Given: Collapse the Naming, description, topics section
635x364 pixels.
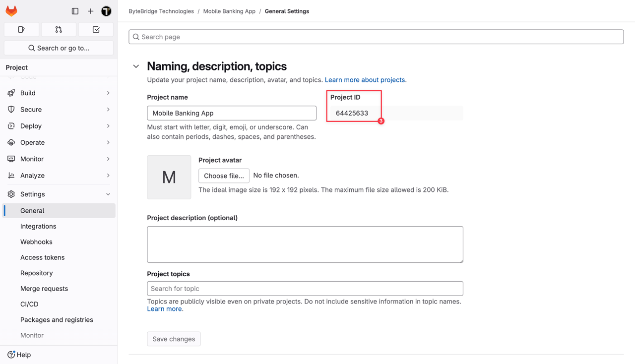Looking at the screenshot, I should pyautogui.click(x=136, y=66).
